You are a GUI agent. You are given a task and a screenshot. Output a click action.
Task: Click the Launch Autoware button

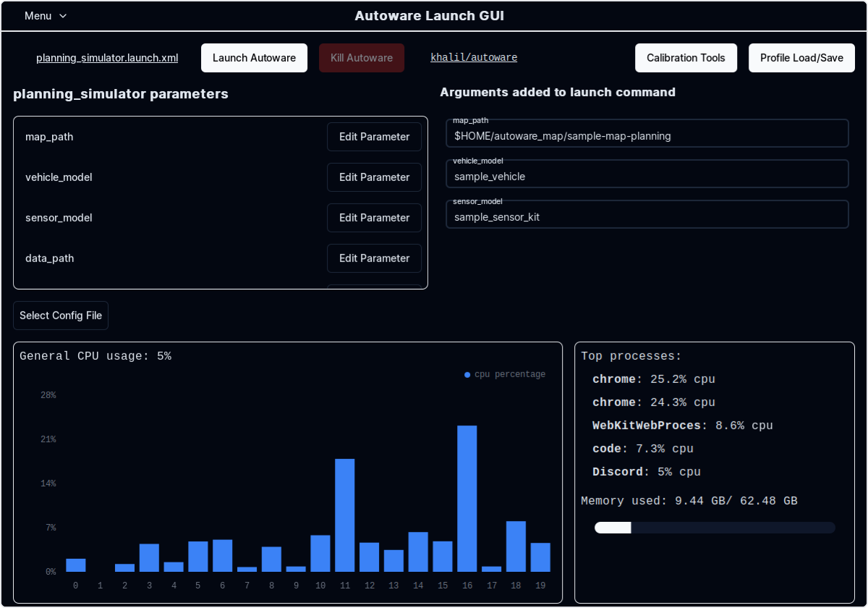254,57
